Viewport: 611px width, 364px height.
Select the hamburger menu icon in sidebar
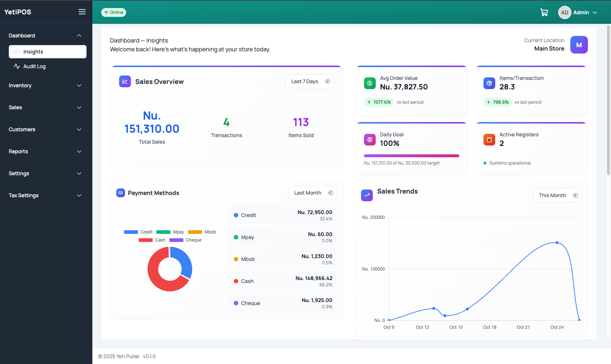(82, 11)
